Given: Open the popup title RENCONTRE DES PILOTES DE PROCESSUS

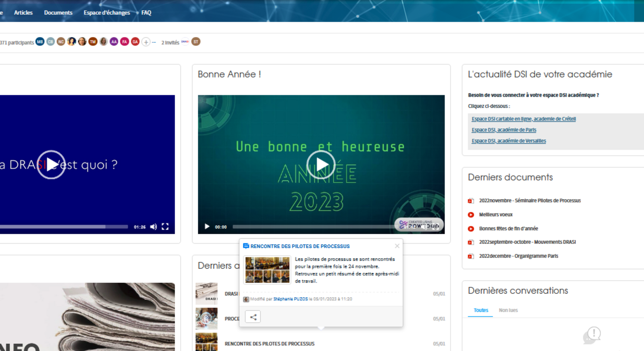Looking at the screenshot, I should (300, 246).
